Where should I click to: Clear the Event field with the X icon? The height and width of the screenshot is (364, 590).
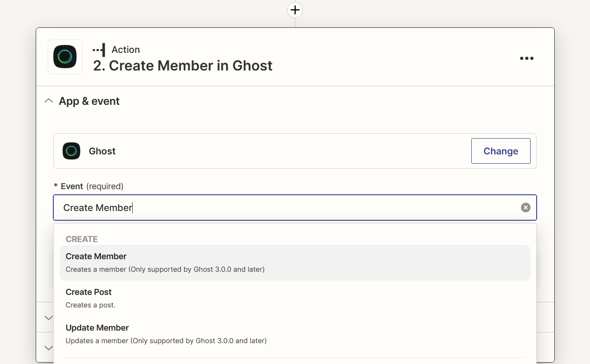coord(526,208)
